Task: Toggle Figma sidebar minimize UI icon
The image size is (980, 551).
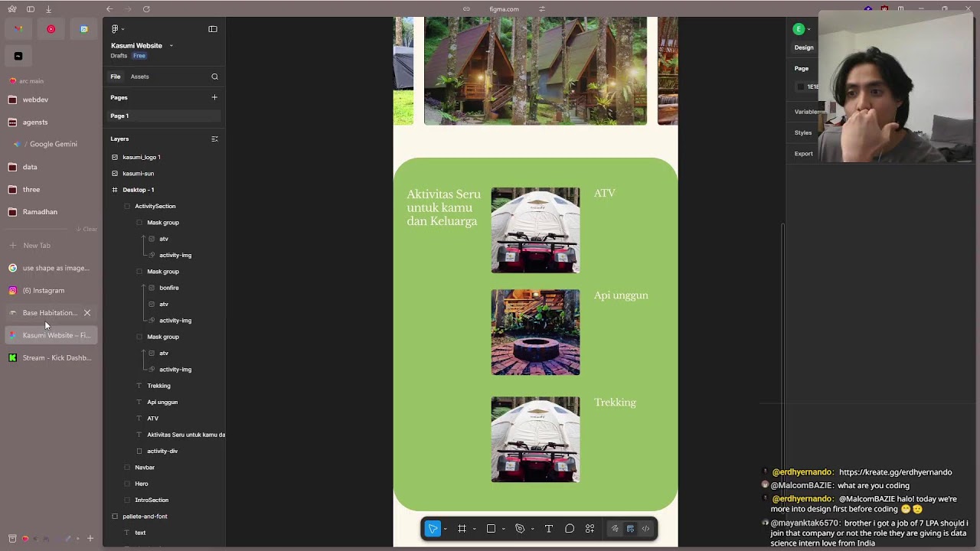Action: click(213, 29)
